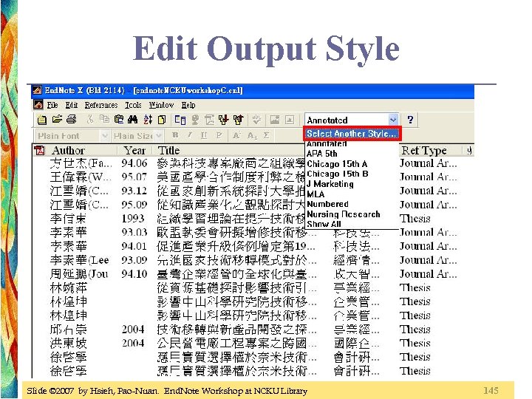Click the Insert Picture icon
This screenshot has height=399, width=532.
(x=274, y=120)
